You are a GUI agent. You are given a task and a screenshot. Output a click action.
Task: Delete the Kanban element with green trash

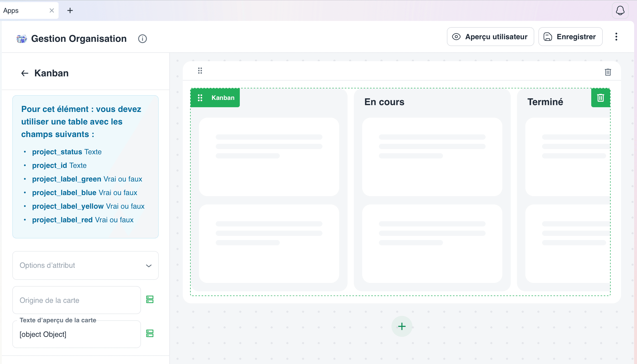[601, 98]
